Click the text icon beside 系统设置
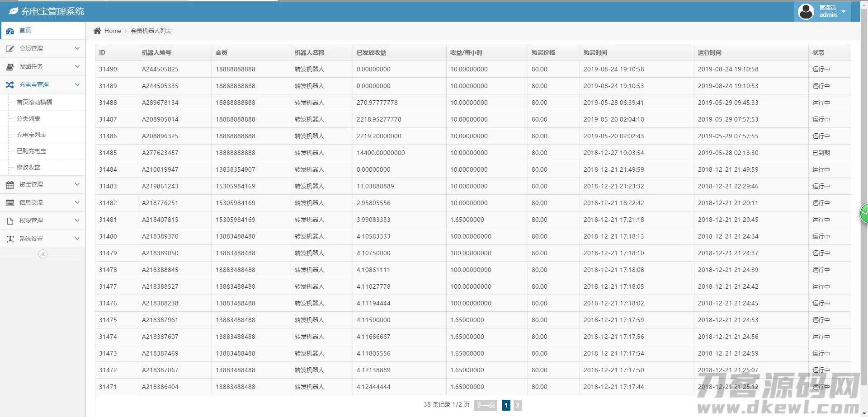The width and height of the screenshot is (868, 417). [x=10, y=239]
